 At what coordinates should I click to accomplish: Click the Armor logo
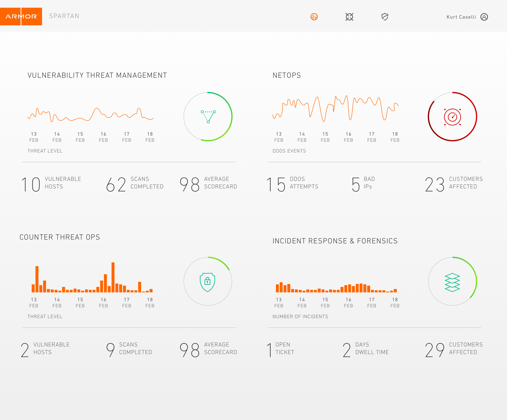[21, 16]
